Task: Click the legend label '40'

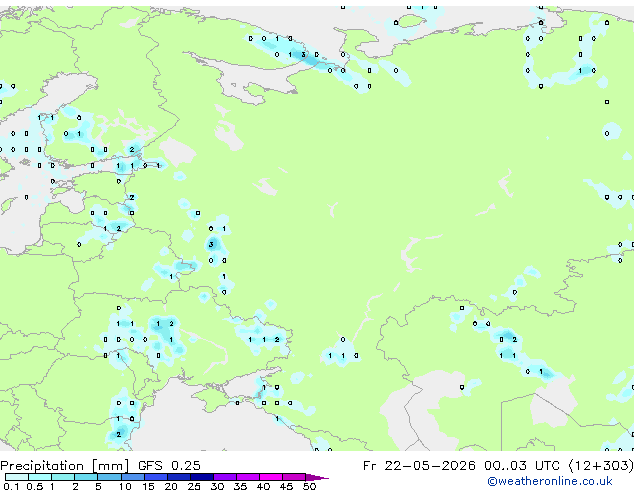Action: (264, 486)
